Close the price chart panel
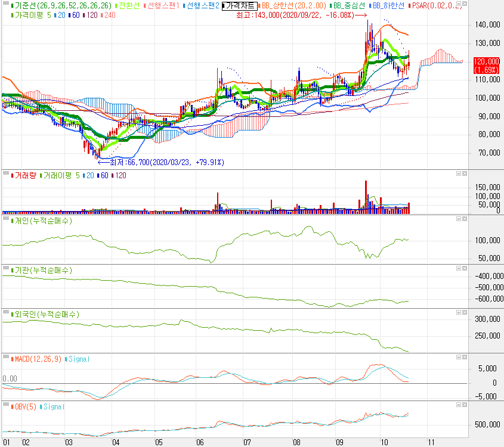Viewport: 504px width, 447px height. click(x=465, y=4)
